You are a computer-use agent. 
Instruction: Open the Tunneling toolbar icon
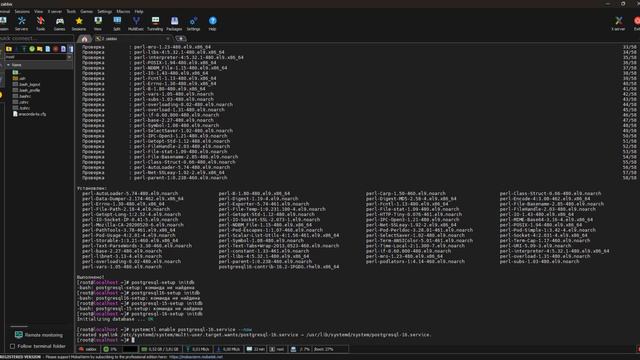pyautogui.click(x=155, y=24)
